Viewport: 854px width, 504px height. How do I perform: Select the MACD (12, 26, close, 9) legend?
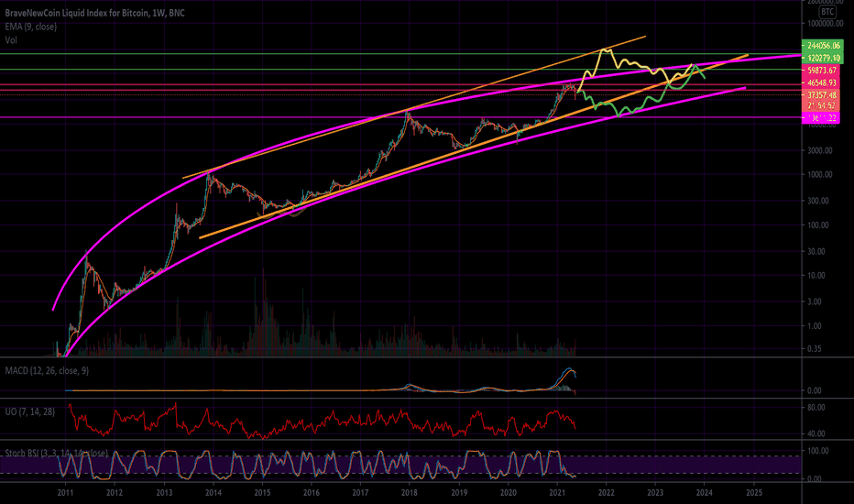(47, 370)
